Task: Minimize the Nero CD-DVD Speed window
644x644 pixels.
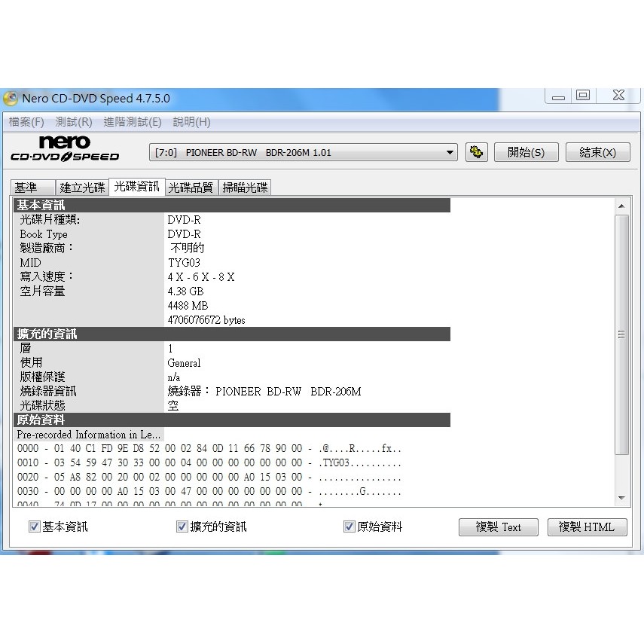Action: (558, 96)
